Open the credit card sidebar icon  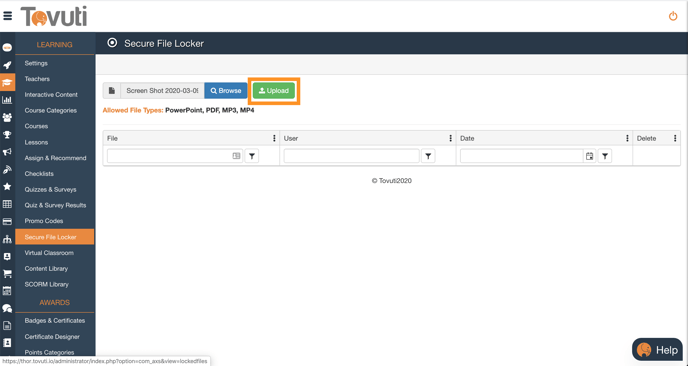(7, 222)
